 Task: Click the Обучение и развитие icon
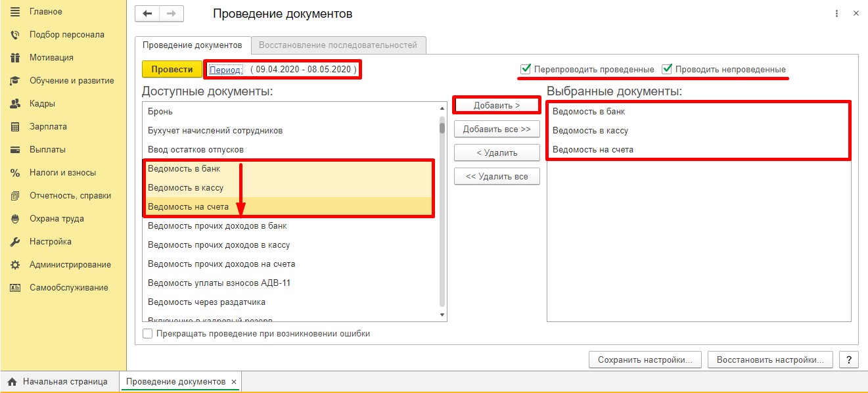click(15, 81)
